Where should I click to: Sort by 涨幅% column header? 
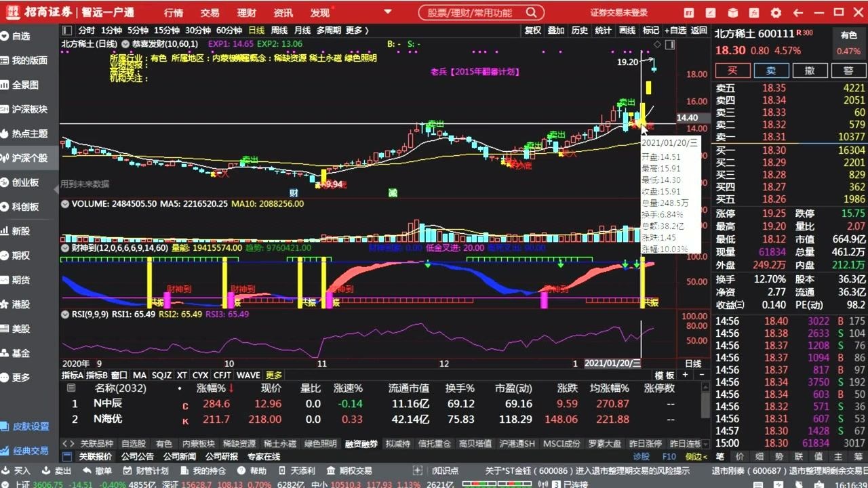click(214, 388)
